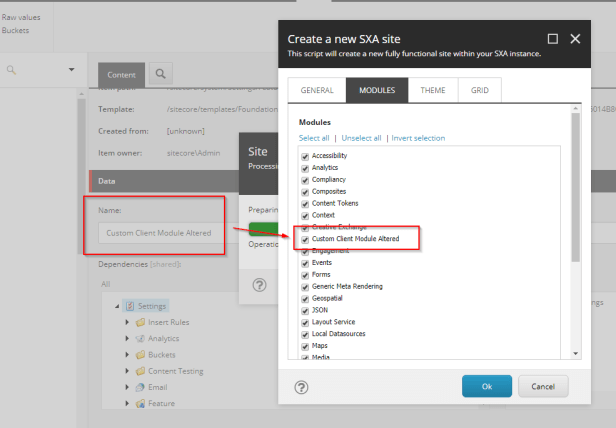The image size is (616, 428).
Task: Uncheck the Generic Meta Rendering checkbox
Action: pyautogui.click(x=305, y=286)
